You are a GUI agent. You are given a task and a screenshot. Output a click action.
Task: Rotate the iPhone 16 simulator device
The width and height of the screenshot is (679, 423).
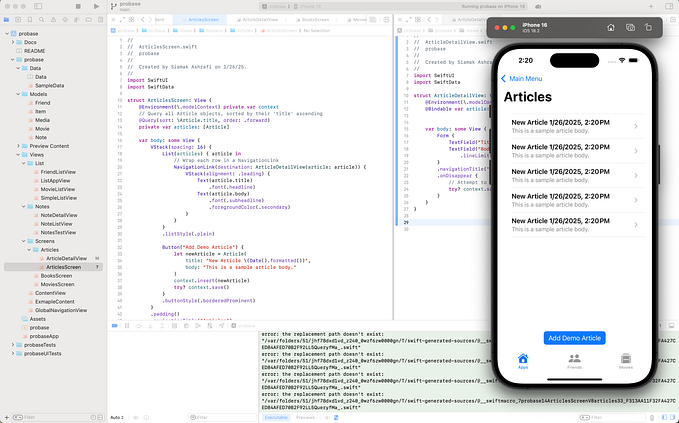tap(648, 27)
